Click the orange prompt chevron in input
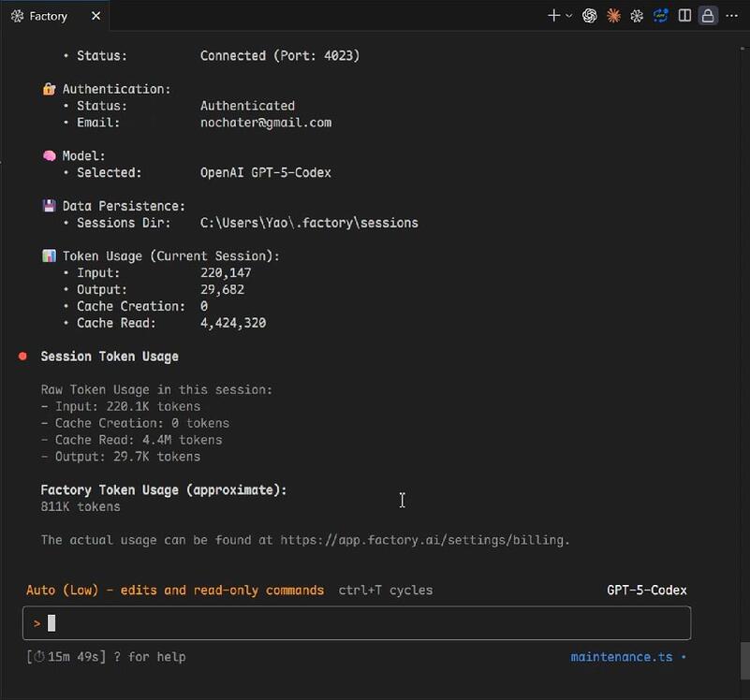This screenshot has height=700, width=750. pos(37,623)
